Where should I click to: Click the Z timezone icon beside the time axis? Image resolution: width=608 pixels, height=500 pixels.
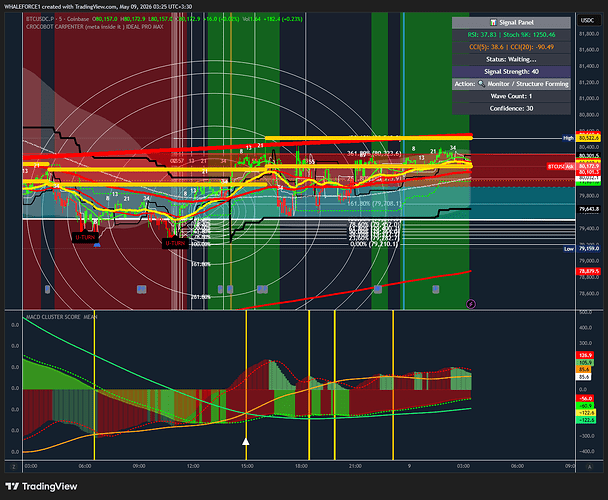(x=14, y=467)
